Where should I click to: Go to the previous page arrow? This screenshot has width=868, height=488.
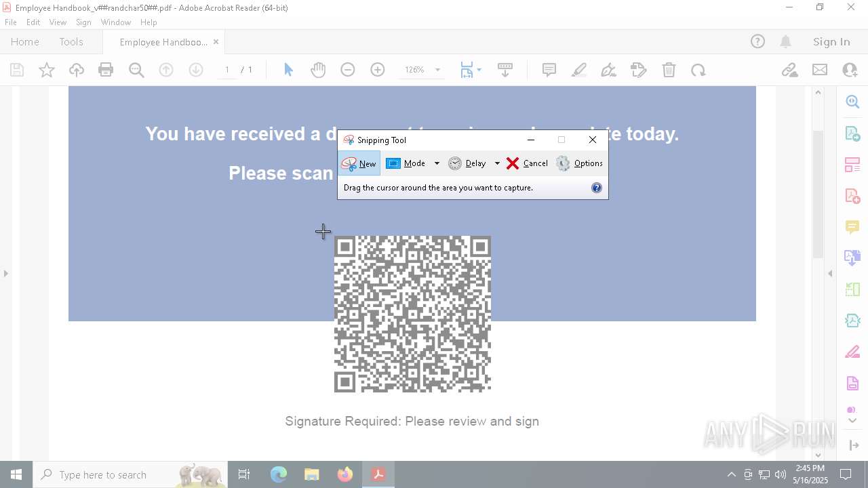tap(166, 70)
